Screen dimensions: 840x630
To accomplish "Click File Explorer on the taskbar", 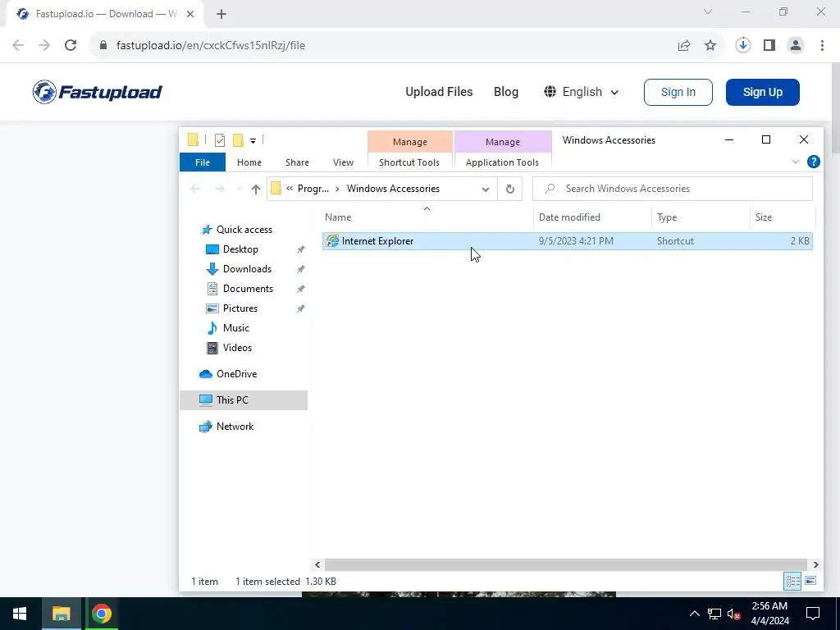I will click(61, 614).
